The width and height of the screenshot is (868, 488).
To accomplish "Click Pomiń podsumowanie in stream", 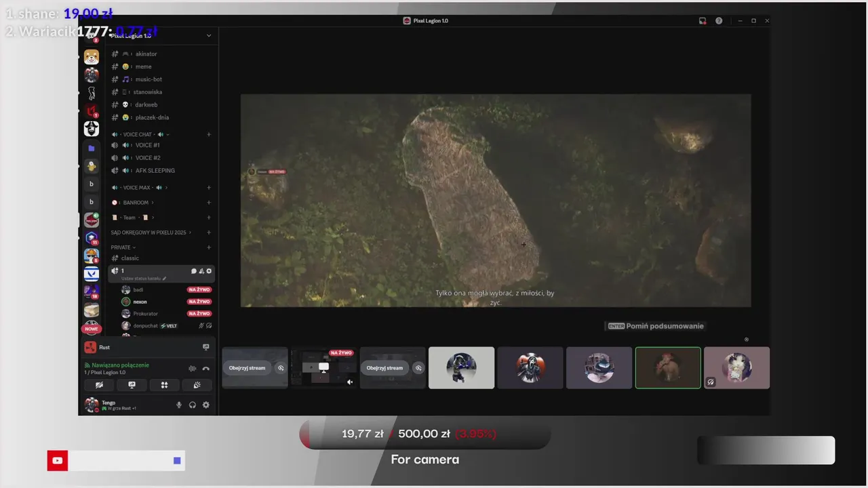I will [x=656, y=326].
